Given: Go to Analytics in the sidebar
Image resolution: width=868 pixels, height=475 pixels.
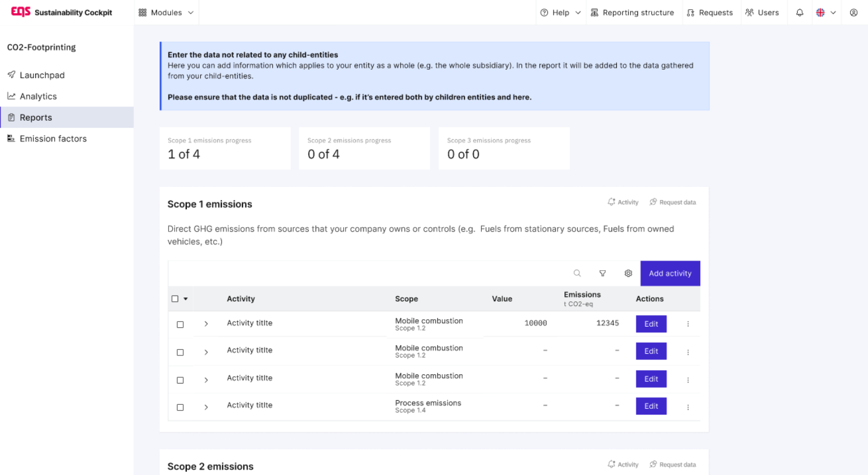Looking at the screenshot, I should pos(38,97).
